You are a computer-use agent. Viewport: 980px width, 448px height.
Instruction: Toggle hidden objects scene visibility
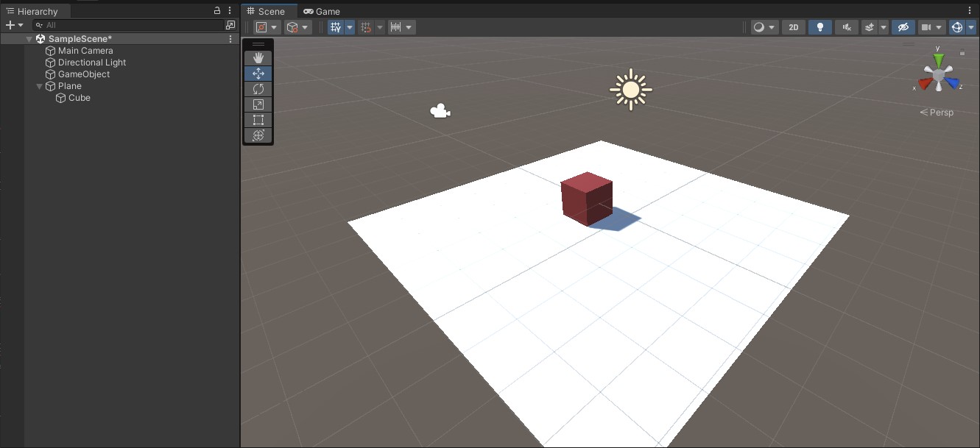(903, 27)
